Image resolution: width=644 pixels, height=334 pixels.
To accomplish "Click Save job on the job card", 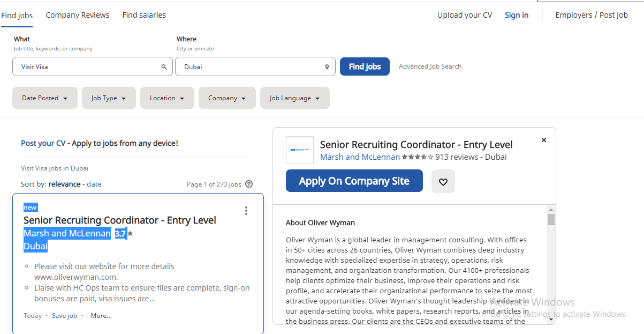I will [x=64, y=316].
